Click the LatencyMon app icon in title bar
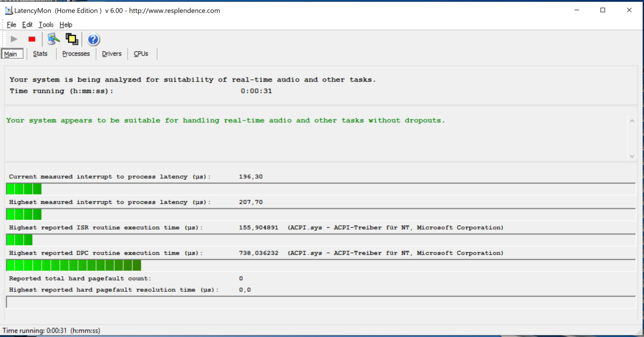 (8, 10)
